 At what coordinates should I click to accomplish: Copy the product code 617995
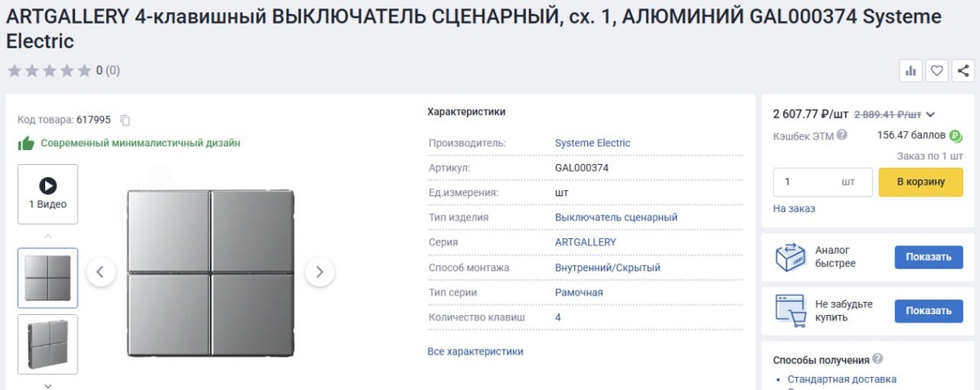point(126,120)
